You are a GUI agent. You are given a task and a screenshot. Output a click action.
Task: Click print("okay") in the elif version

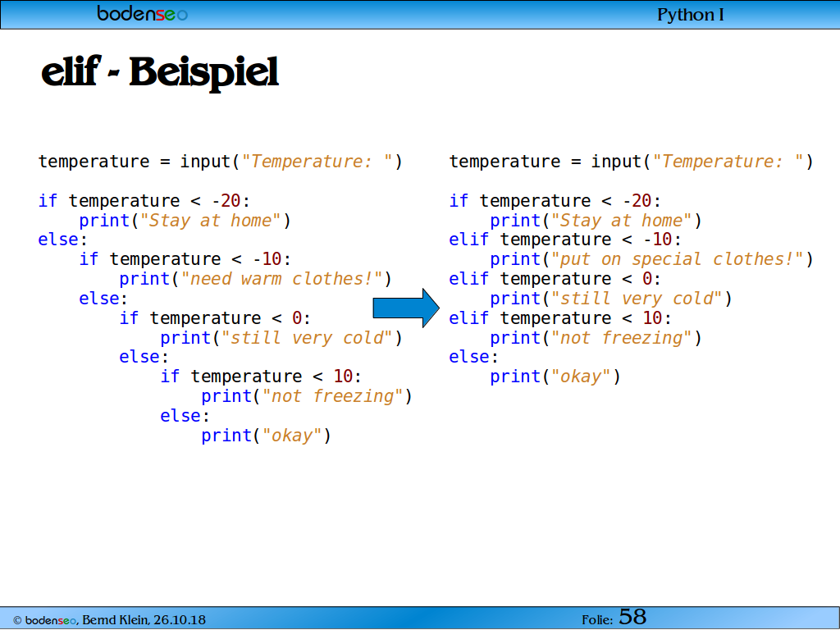555,377
